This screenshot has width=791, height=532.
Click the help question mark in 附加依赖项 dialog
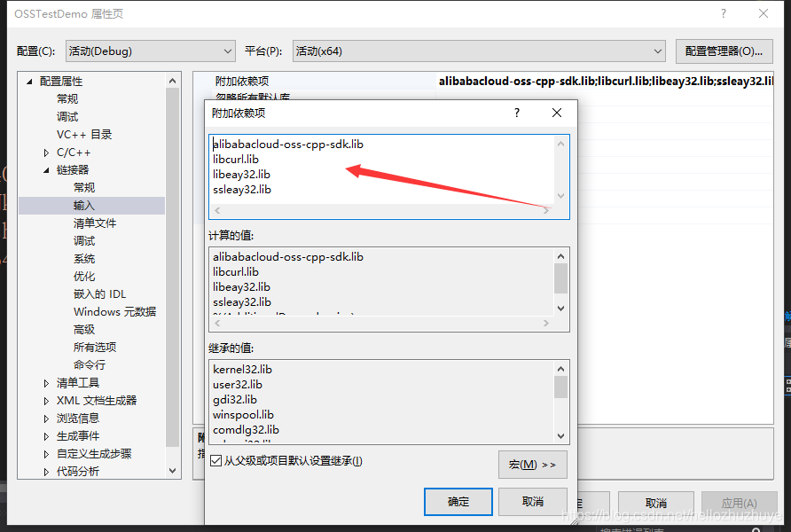[517, 113]
